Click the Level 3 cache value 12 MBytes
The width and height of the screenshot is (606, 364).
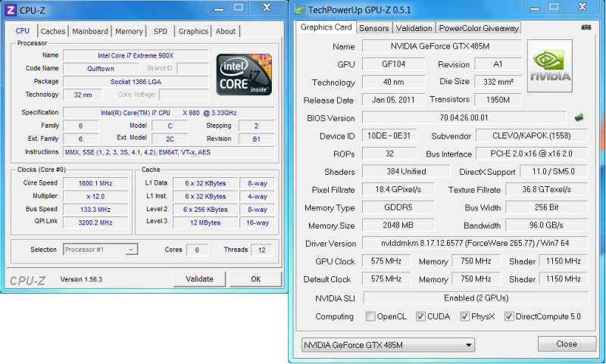click(205, 222)
